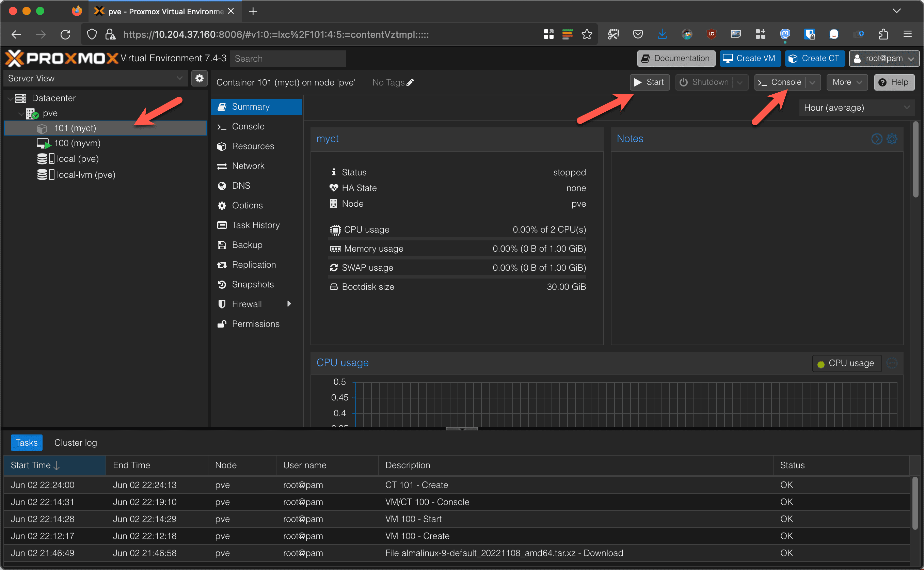Image resolution: width=924 pixels, height=570 pixels.
Task: Open Firefox hamburger menu
Action: 908,34
